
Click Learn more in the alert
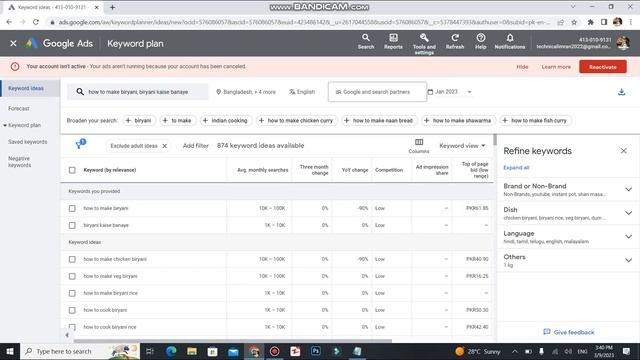coord(556,67)
